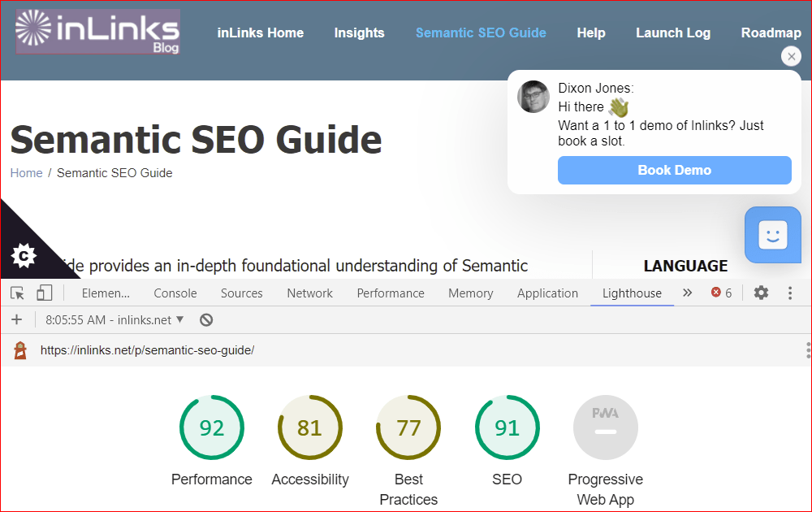Viewport: 812px width, 512px height.
Task: Click the Progressive Web App PWA gauge
Action: coord(606,427)
